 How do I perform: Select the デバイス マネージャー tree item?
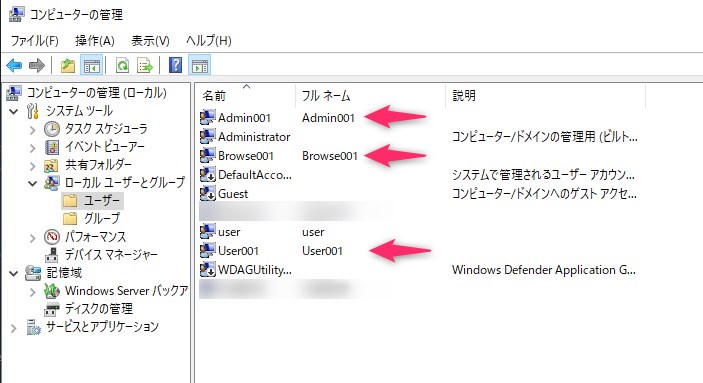pos(111,255)
